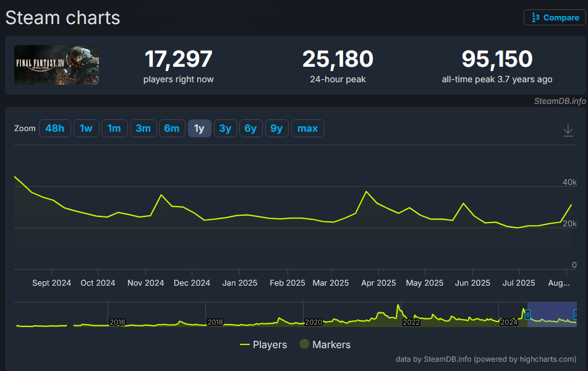Select the 1y zoom range
Screen dimensions: 588x371
click(x=199, y=128)
